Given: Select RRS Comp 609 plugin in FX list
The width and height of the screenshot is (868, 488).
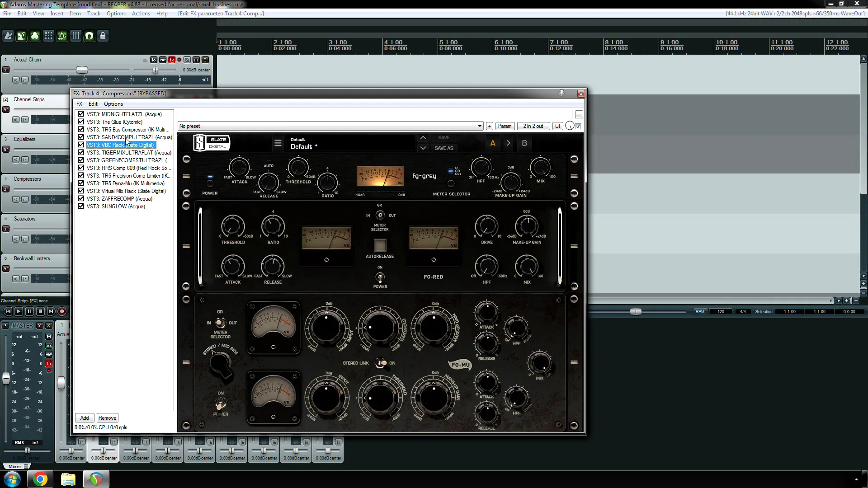Looking at the screenshot, I should (x=128, y=168).
